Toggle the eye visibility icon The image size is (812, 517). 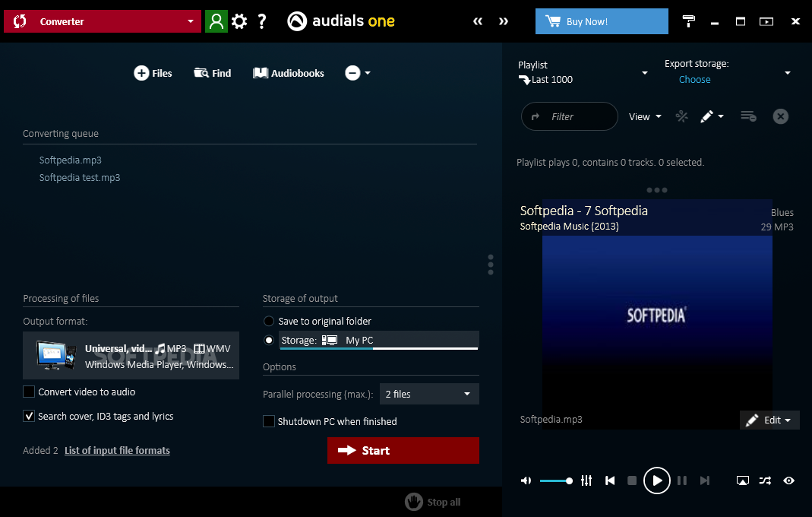[x=788, y=481]
